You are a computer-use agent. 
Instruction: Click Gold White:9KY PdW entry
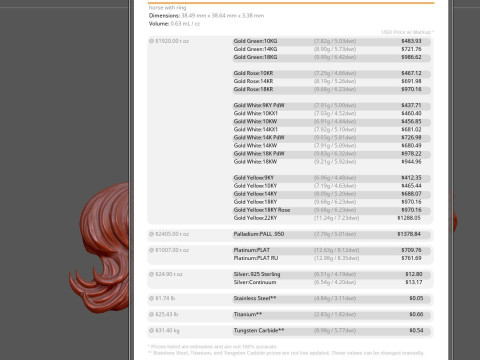[259, 105]
